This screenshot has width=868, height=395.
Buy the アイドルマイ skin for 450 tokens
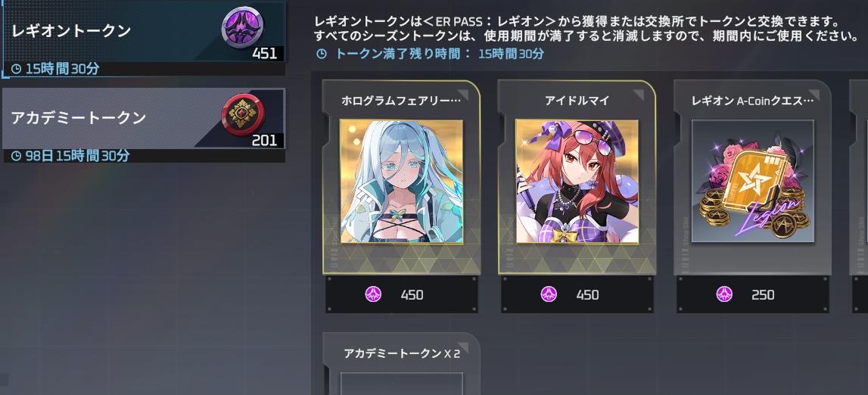(x=577, y=294)
